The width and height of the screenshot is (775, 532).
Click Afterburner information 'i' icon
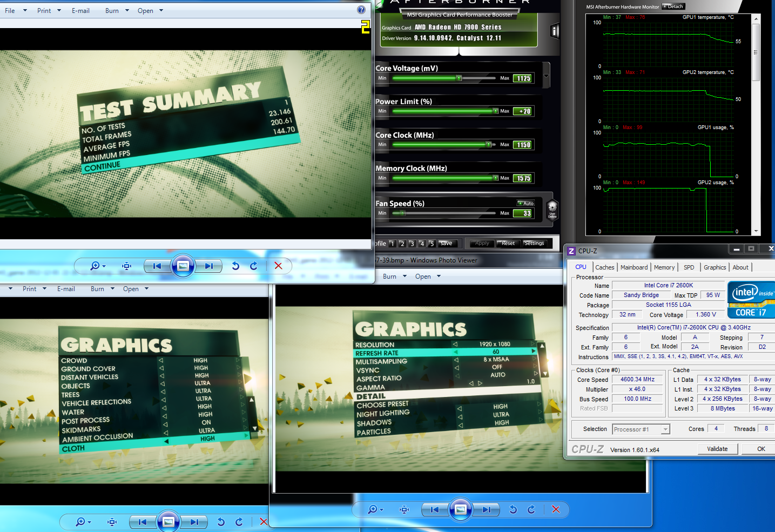tap(555, 31)
